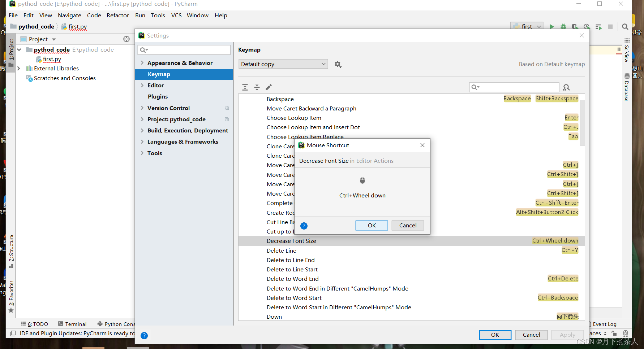Select the Decrease Font Size action row
Image resolution: width=644 pixels, height=349 pixels.
[x=412, y=241]
